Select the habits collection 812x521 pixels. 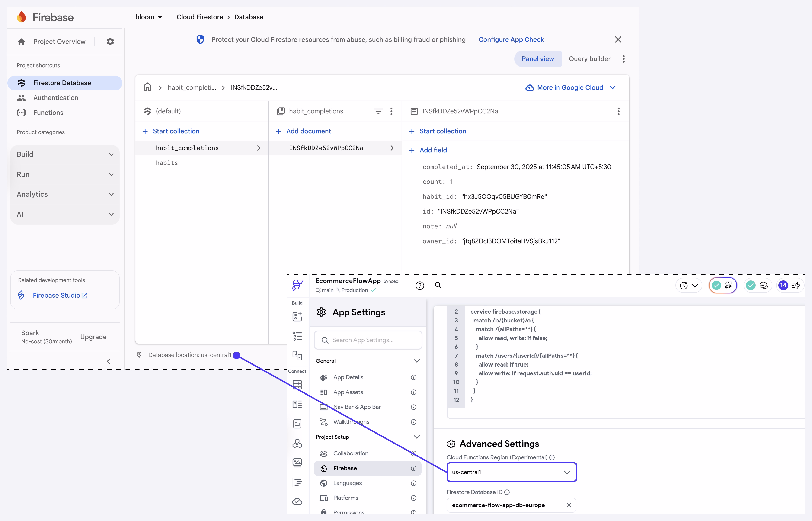pos(167,163)
